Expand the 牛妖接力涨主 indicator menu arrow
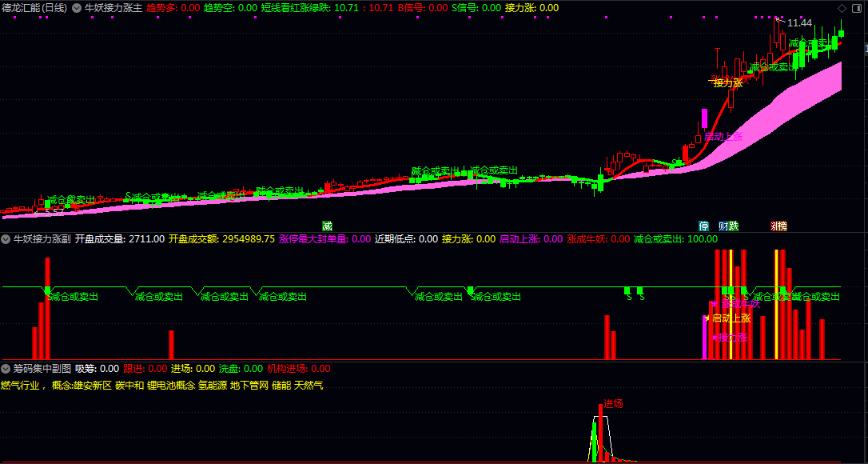The height and width of the screenshot is (464, 868). point(77,8)
